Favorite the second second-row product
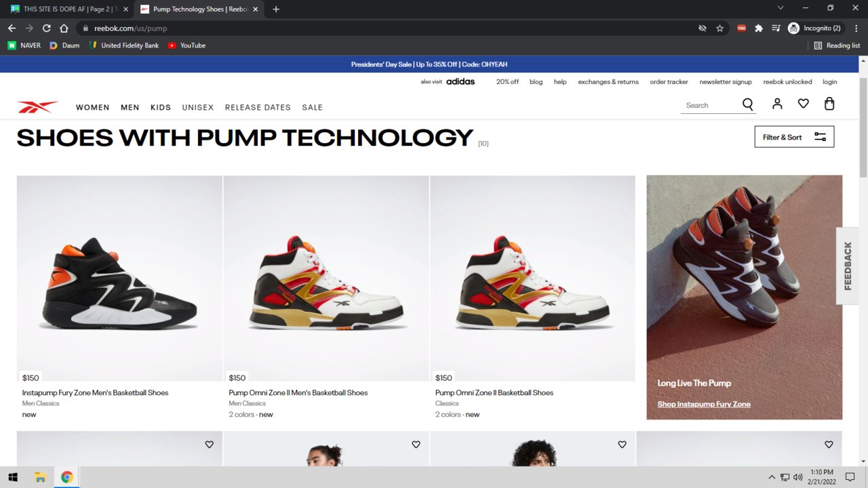The image size is (868, 488). coord(416,445)
